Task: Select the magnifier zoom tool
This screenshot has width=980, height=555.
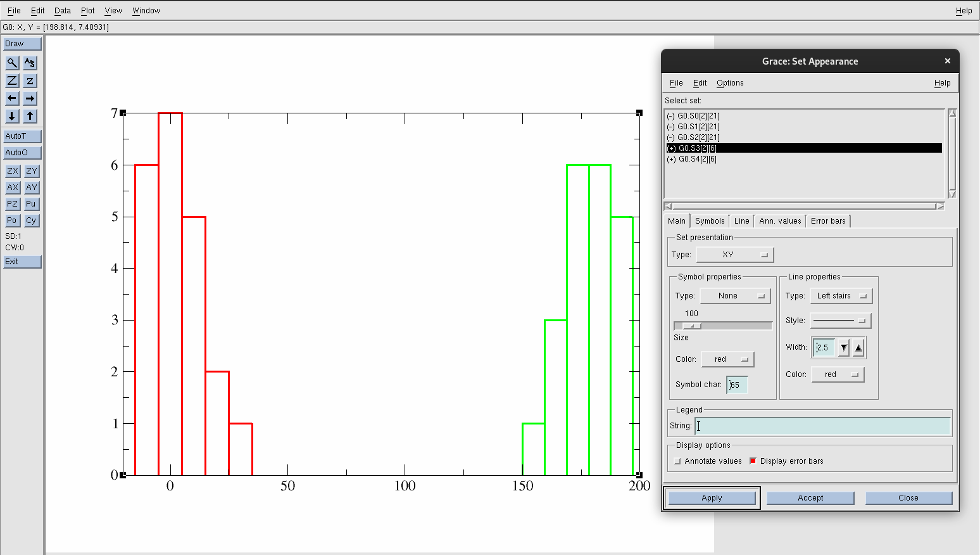Action: coord(12,63)
